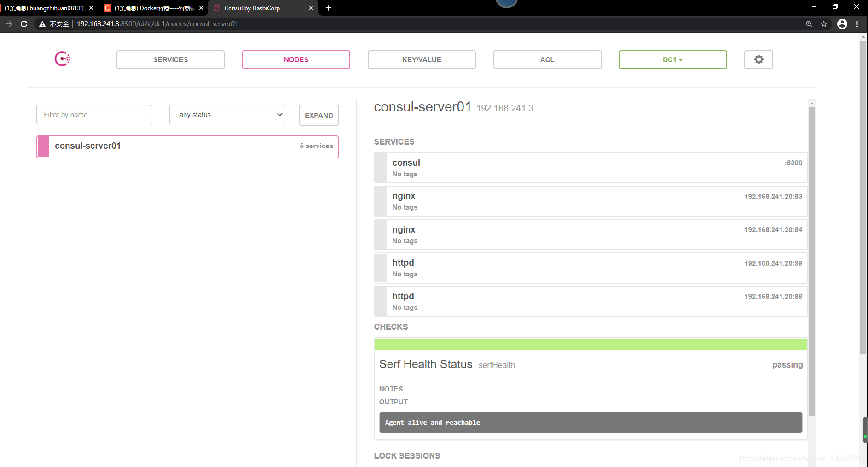Open nginx service at 192.168.241.20:84
Viewport: 868px width, 467px height.
(591, 235)
